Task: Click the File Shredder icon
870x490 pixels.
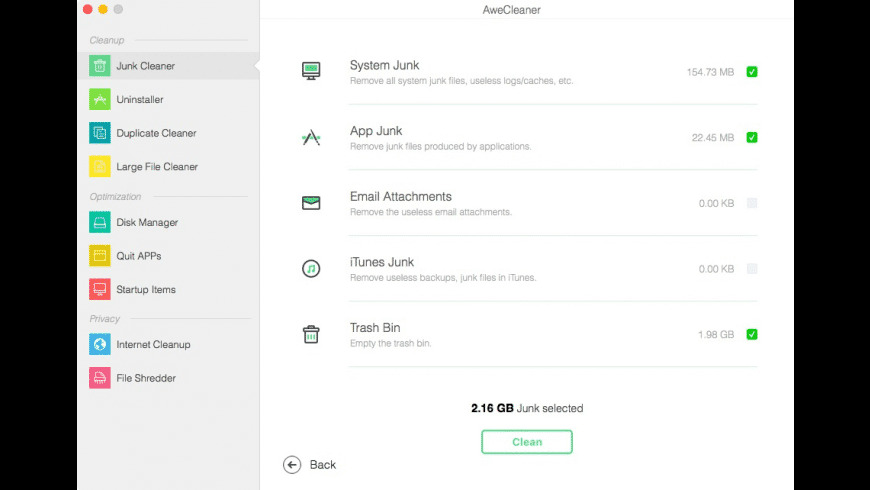Action: [x=99, y=378]
